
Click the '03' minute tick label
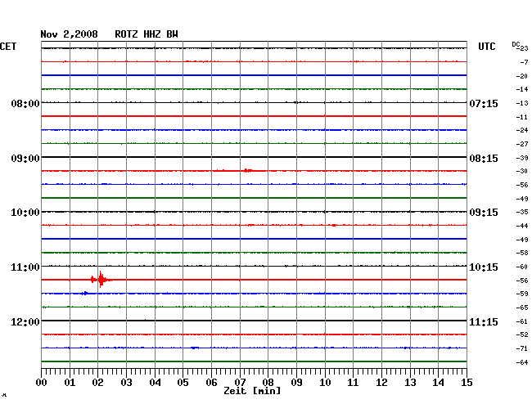[126, 383]
